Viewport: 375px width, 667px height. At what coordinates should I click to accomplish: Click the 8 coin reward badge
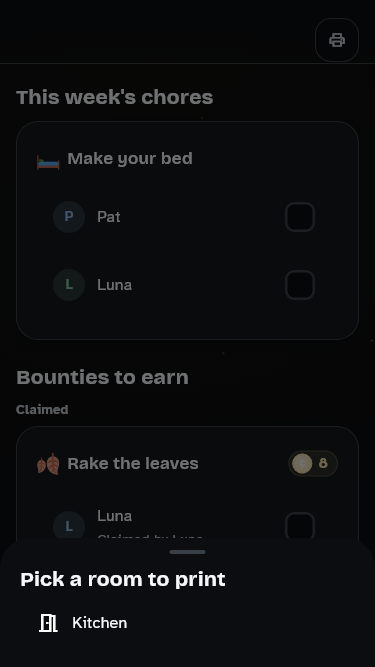tap(313, 463)
